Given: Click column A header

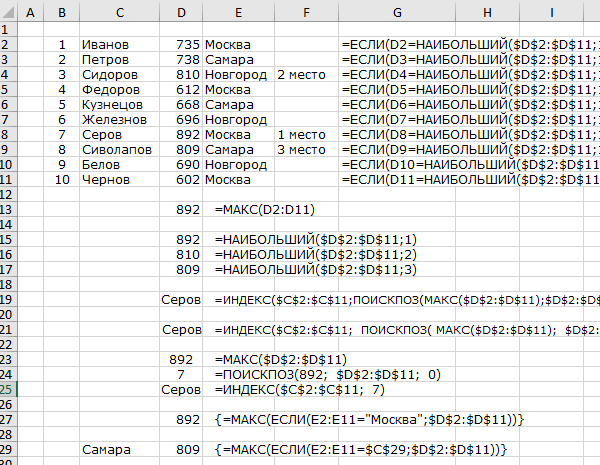Looking at the screenshot, I should point(30,11).
